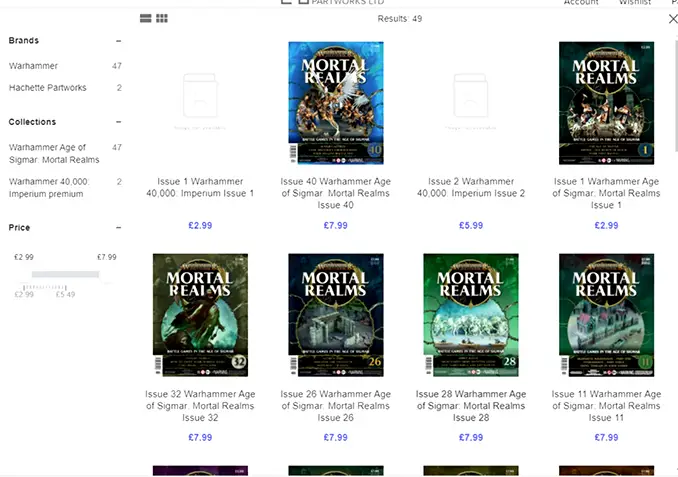Open Mortal Realms Issue 11 cover thumbnail

606,315
